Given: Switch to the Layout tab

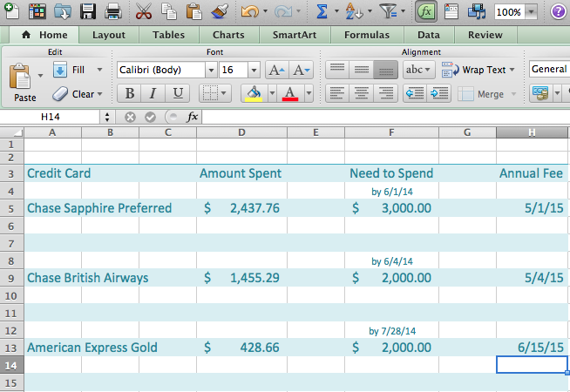Looking at the screenshot, I should (x=109, y=35).
